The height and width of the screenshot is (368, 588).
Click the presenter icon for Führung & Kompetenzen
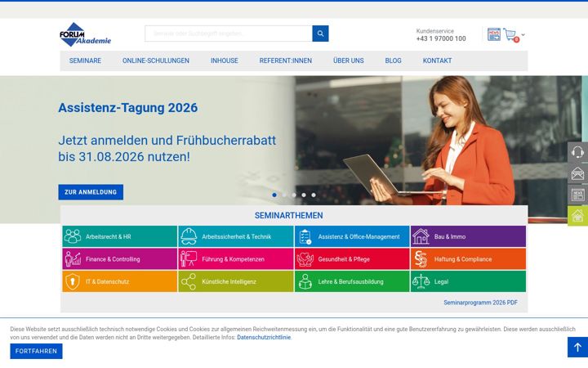coord(189,259)
